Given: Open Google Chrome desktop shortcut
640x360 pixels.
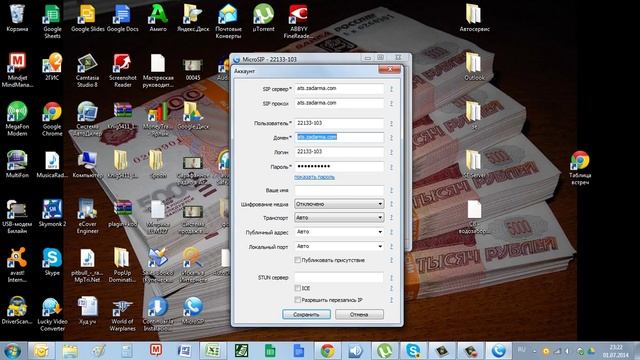Looking at the screenshot, I should 52,119.
